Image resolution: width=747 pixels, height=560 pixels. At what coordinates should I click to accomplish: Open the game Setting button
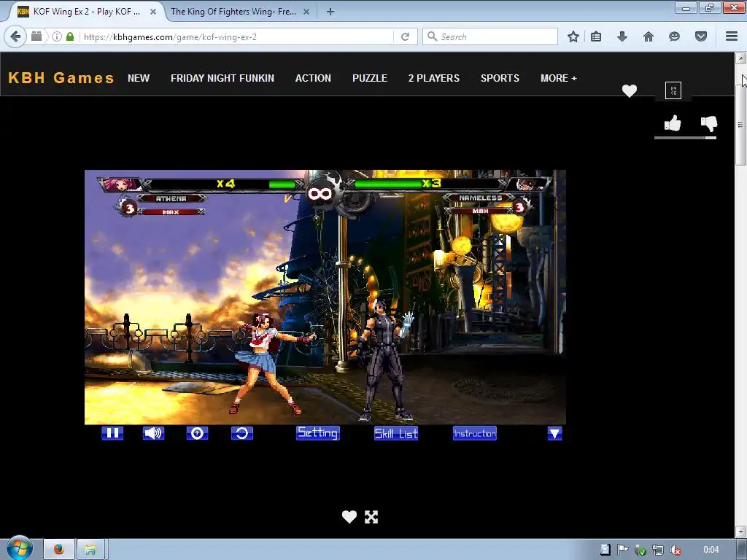[x=318, y=433]
